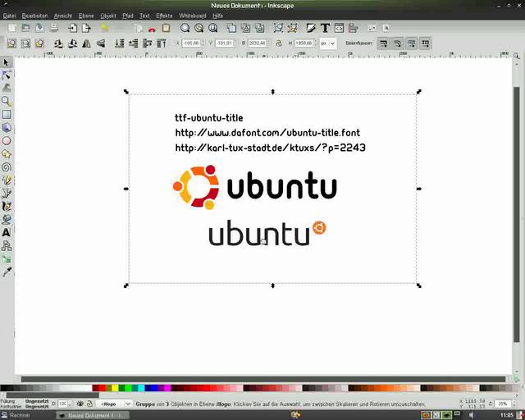This screenshot has height=420, width=525.
Task: Open Rechner in the desktop panel
Action: [x=16, y=415]
